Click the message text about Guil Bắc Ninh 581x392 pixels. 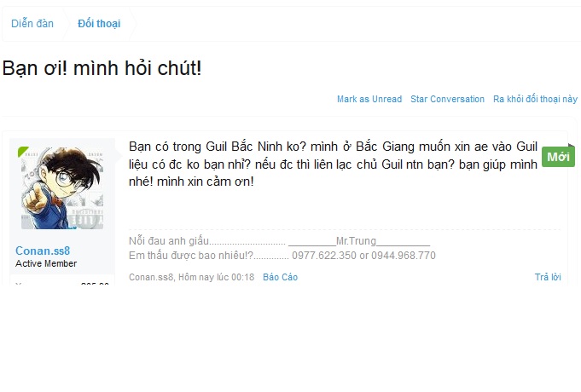pos(333,164)
